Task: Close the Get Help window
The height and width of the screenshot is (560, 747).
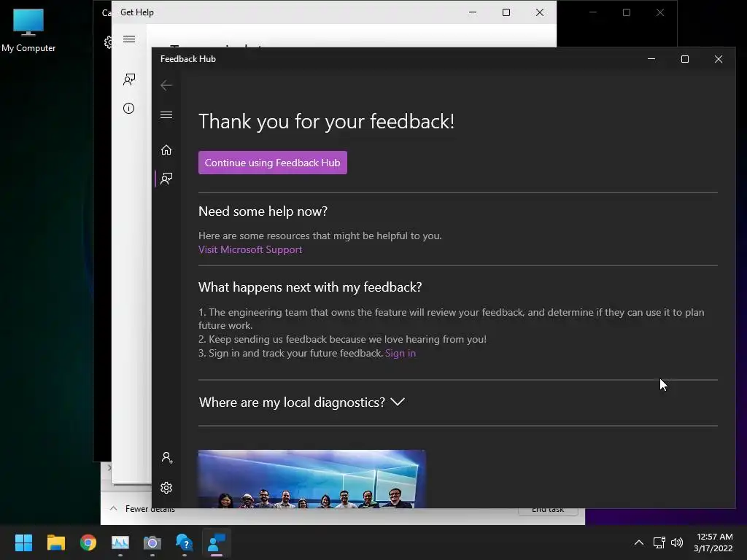Action: pos(539,12)
